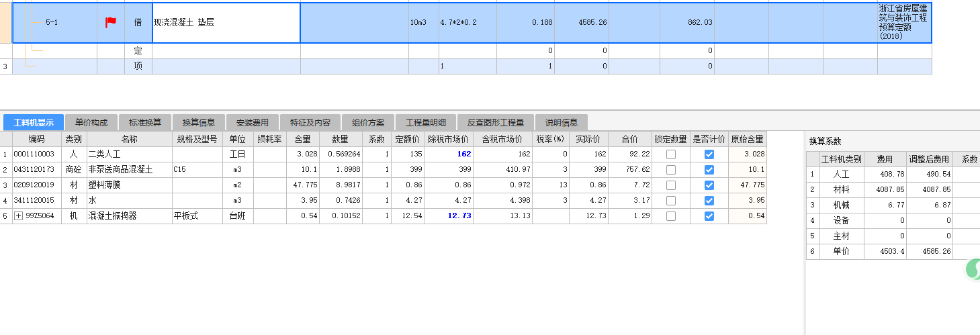Click the 除税市场价 column header
Viewport: 980px width, 335px height.
click(x=448, y=139)
